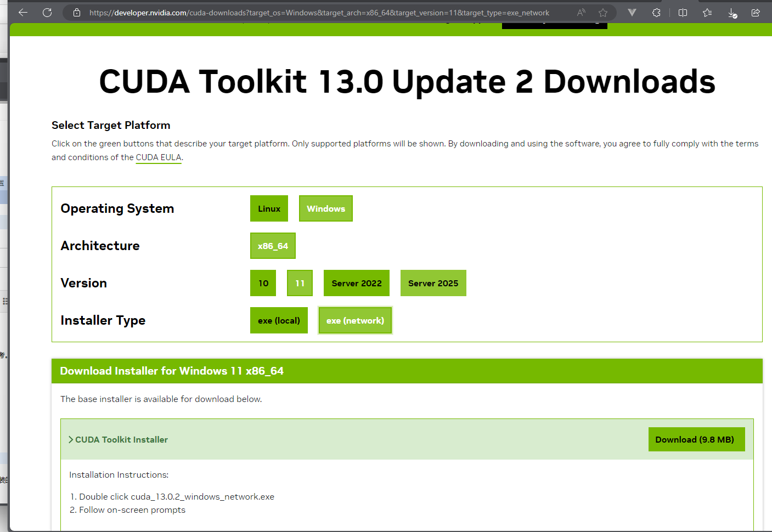Reload the page with the refresh icon
Screen dimensions: 772x532
click(x=47, y=12)
